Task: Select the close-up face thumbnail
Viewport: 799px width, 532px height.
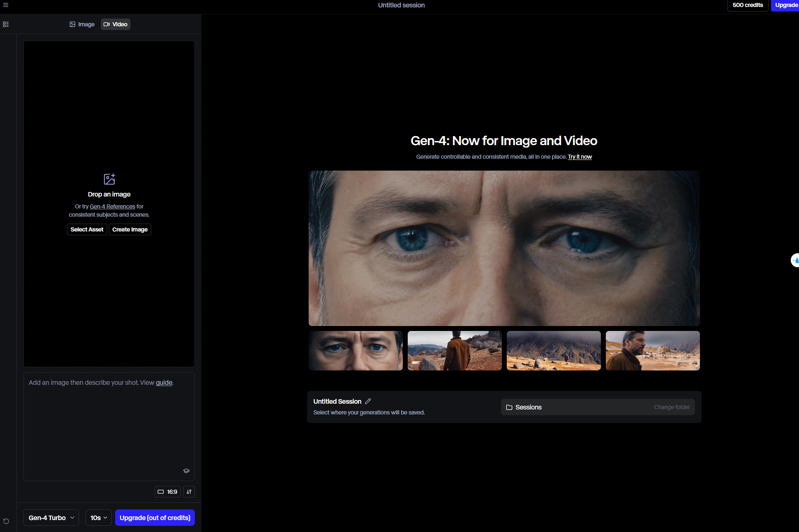Action: pos(356,351)
